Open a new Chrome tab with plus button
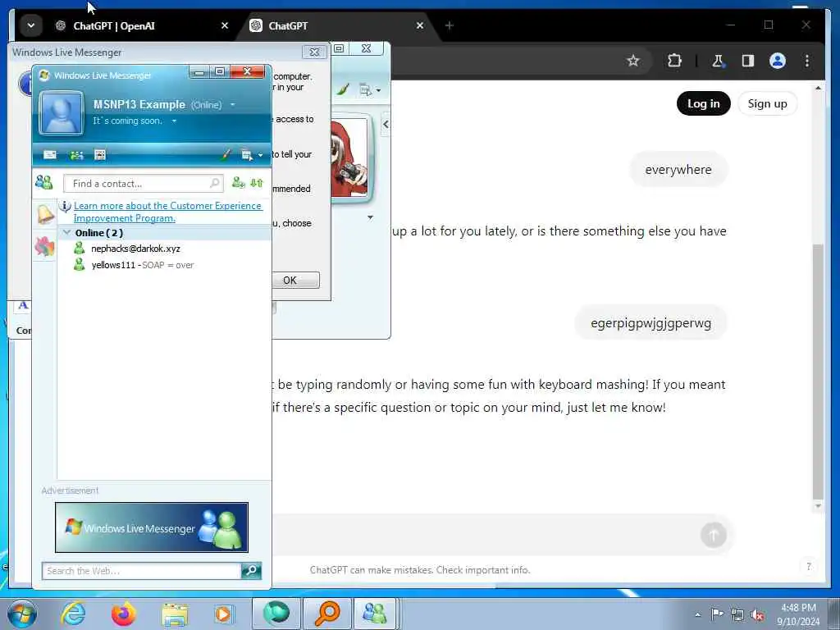This screenshot has width=840, height=630. tap(449, 25)
